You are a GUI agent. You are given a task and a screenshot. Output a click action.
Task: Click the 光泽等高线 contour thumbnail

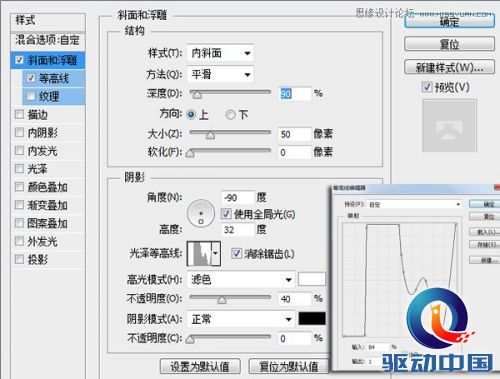click(199, 254)
